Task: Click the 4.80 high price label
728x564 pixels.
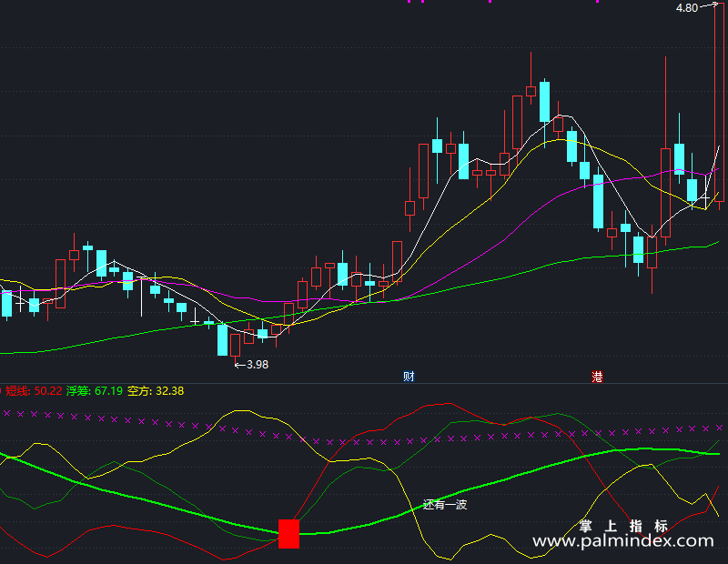Action: pos(687,8)
